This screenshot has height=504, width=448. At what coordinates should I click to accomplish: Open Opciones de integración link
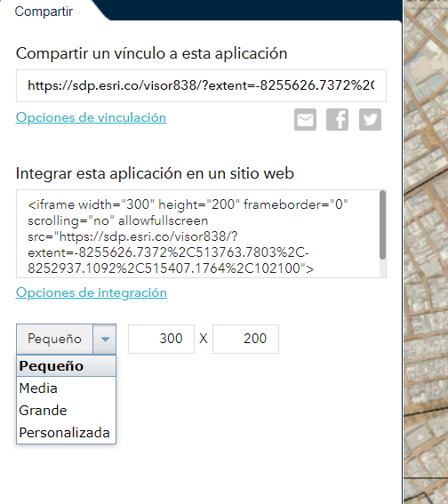click(92, 292)
